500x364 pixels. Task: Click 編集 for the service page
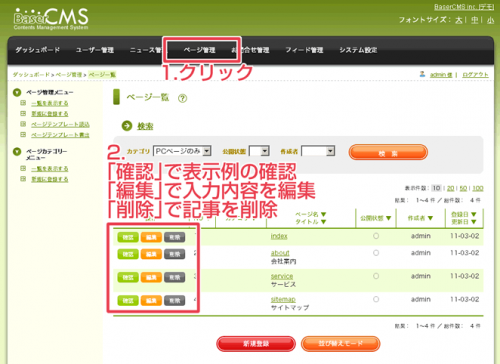(151, 277)
